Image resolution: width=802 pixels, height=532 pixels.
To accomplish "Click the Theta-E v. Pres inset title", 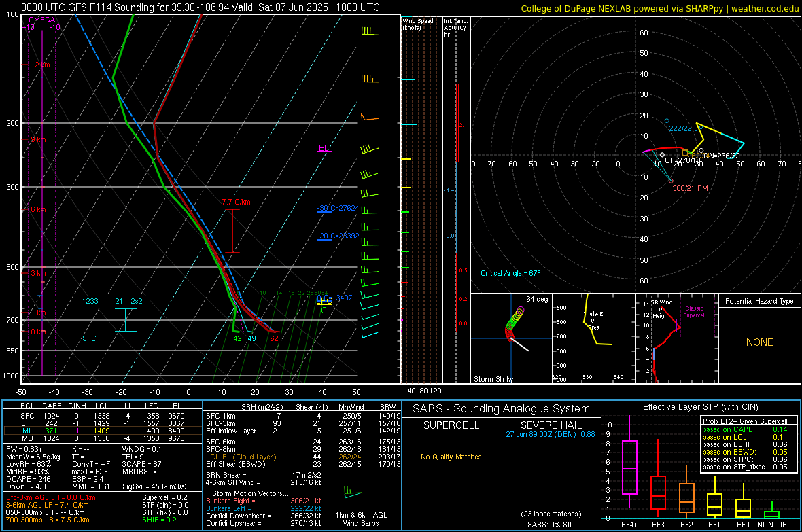I will 593,320.
